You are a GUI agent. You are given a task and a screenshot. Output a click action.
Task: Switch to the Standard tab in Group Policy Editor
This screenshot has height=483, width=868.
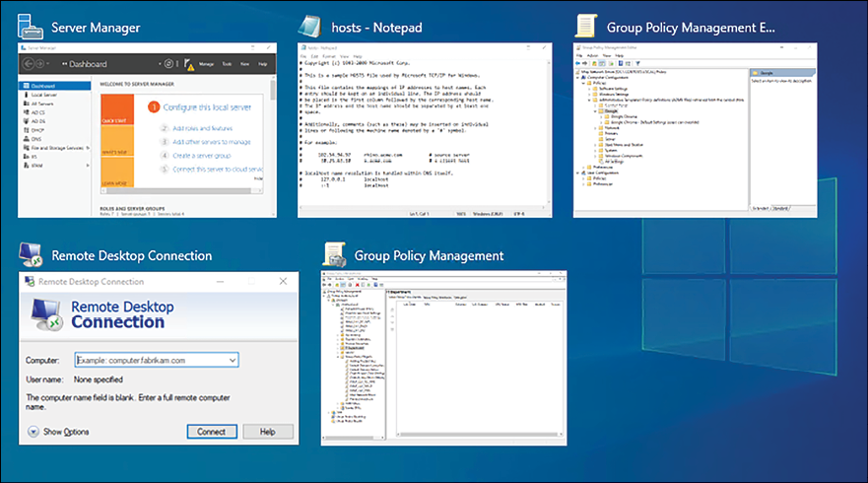point(780,208)
